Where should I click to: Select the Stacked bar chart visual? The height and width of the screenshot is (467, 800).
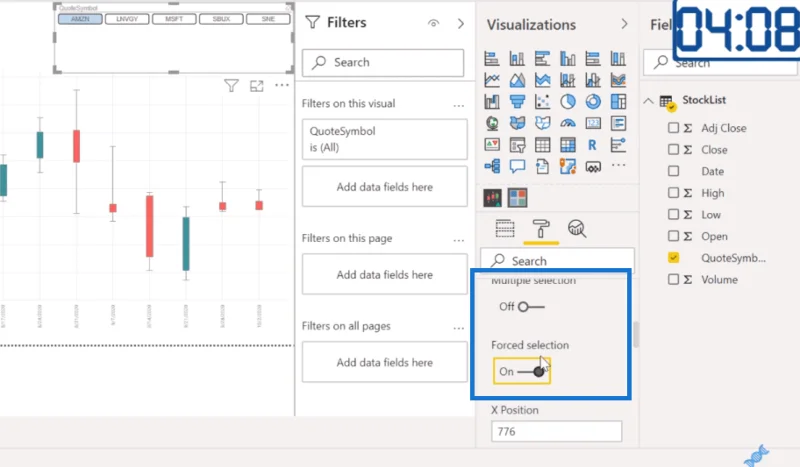click(492, 59)
